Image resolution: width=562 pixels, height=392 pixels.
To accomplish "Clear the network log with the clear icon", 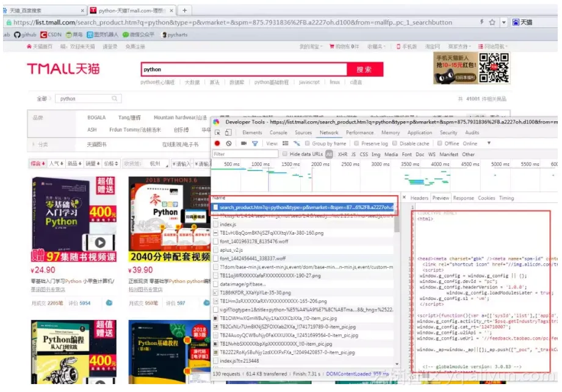I will pyautogui.click(x=229, y=143).
